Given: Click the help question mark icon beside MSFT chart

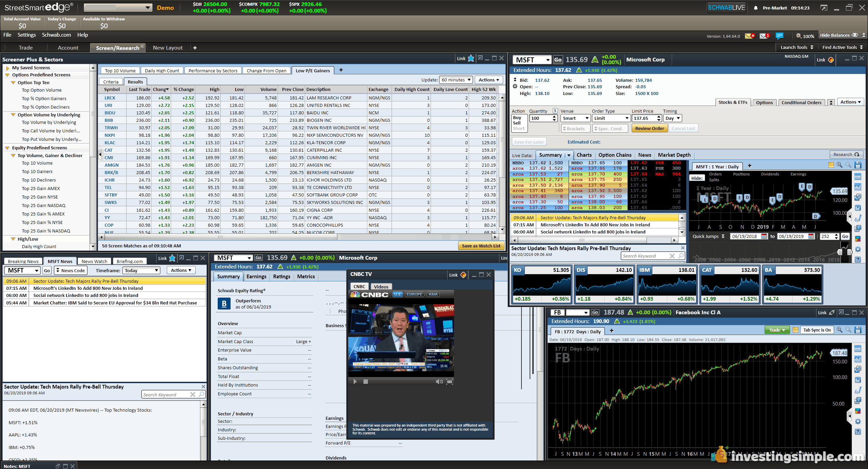Looking at the screenshot, I should (858, 260).
